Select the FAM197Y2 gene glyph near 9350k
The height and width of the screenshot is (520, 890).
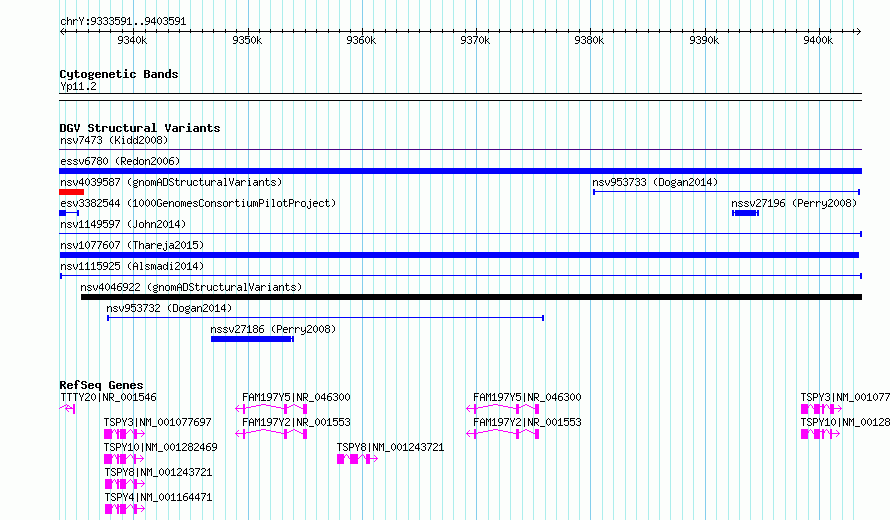pyautogui.click(x=271, y=434)
